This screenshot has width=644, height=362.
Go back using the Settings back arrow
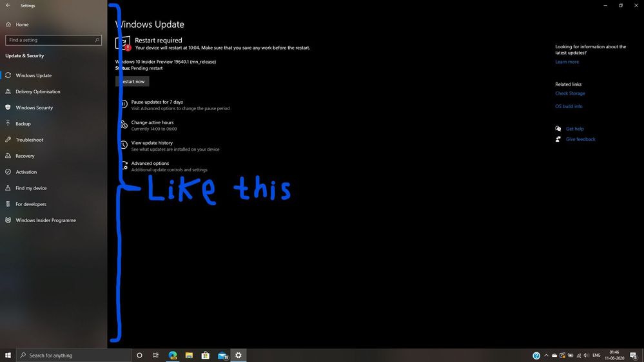point(8,5)
